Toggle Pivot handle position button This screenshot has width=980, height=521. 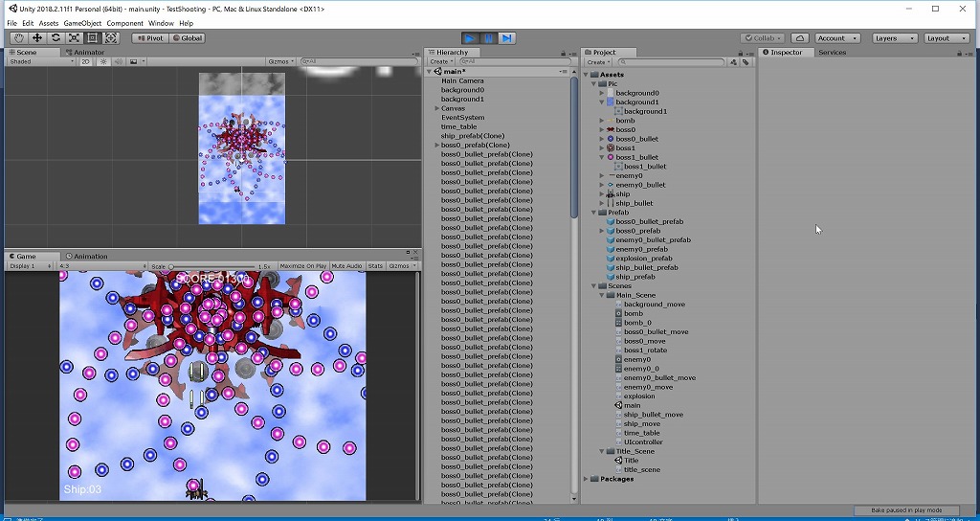coord(149,38)
